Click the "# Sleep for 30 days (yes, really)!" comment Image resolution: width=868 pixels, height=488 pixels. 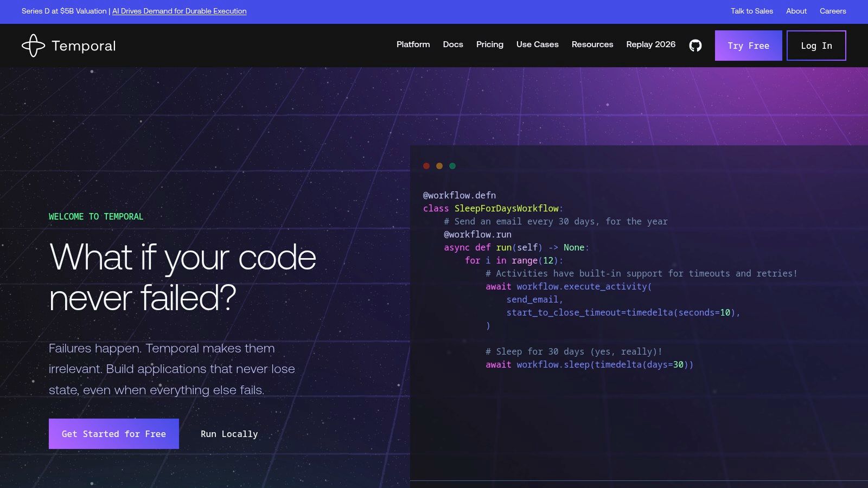[574, 351]
